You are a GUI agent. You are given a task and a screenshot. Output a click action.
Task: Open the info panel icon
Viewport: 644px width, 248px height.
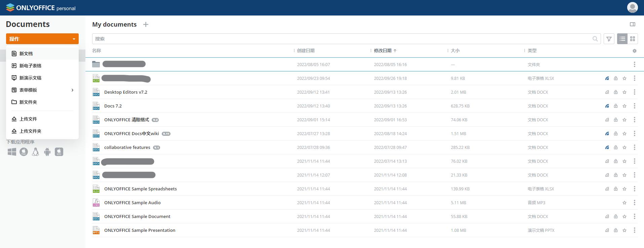click(x=632, y=24)
